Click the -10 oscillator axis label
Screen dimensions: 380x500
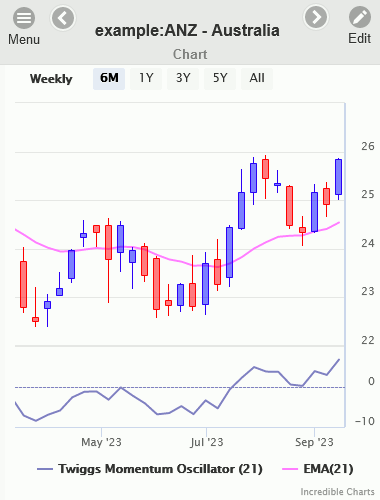coord(365,421)
